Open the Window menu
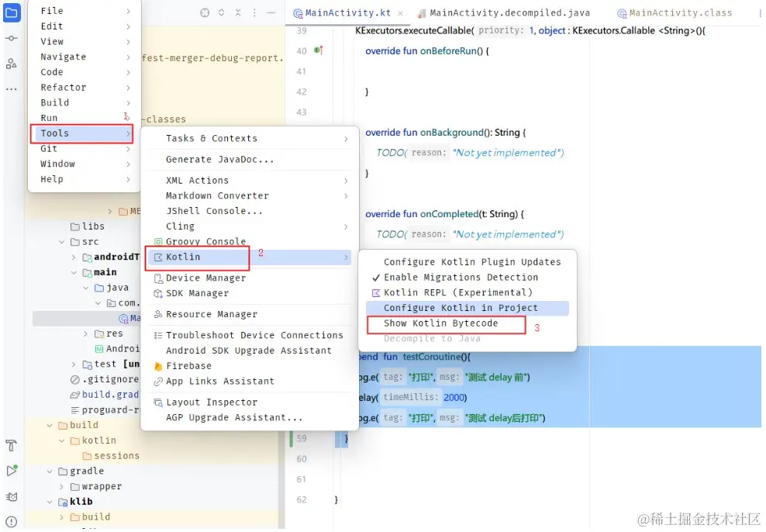766x532 pixels. click(85, 164)
